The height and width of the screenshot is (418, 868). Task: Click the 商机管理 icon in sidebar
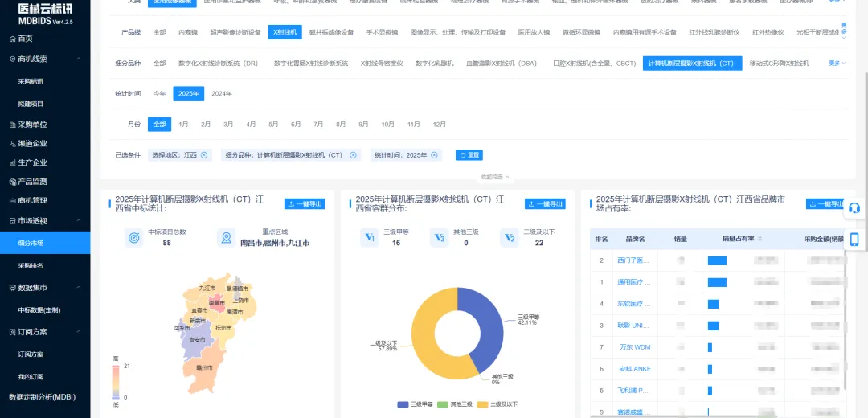(x=13, y=200)
